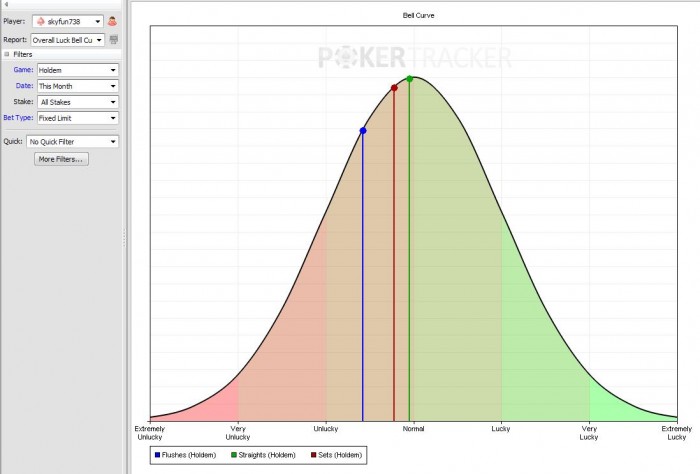700x474 pixels.
Task: Click the player avatar icon beside skyfun738
Action: click(112, 21)
